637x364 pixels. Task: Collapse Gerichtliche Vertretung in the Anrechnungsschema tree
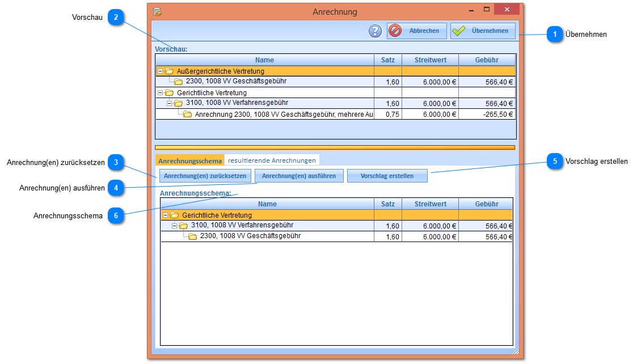pyautogui.click(x=166, y=215)
